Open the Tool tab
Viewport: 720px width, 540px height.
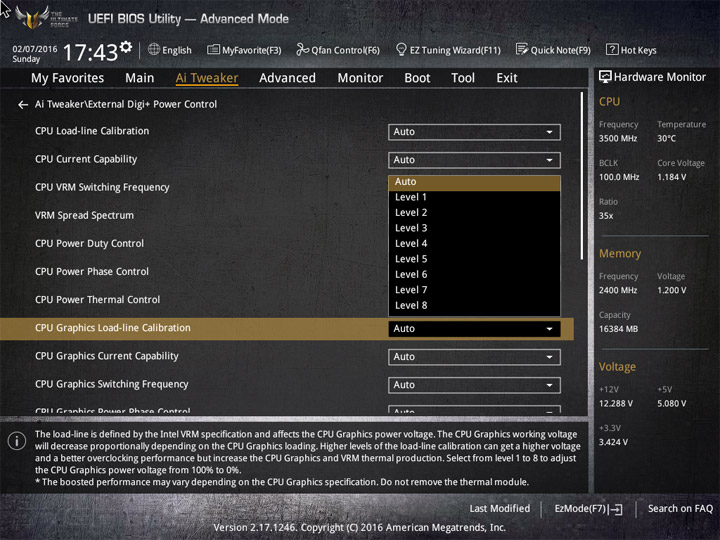[463, 78]
